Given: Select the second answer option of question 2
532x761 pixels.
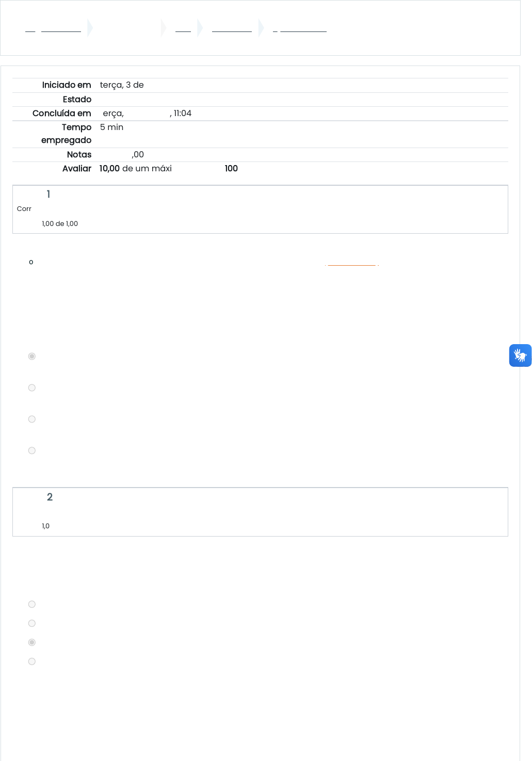Looking at the screenshot, I should coord(32,624).
